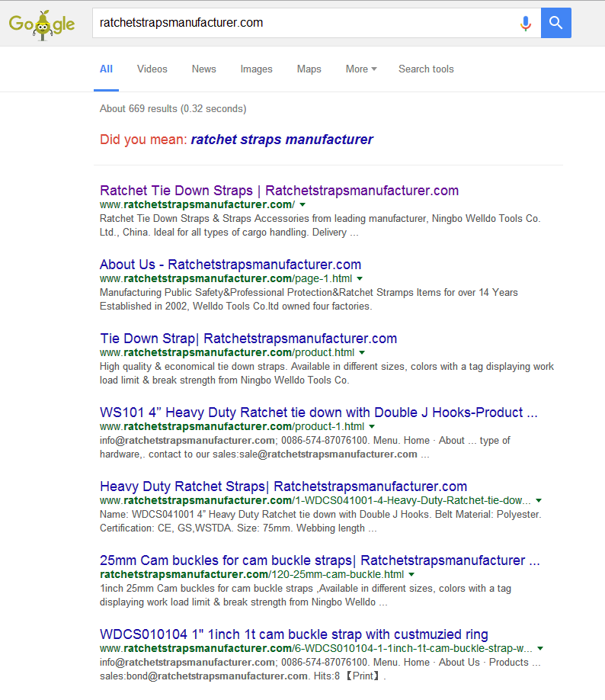This screenshot has width=605, height=700.
Task: Click the blue search magnifier button
Action: (x=556, y=23)
